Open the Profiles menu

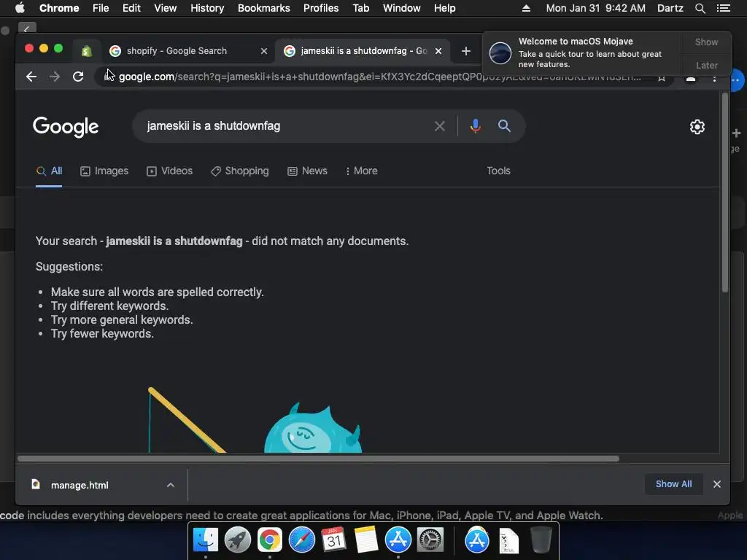point(321,8)
